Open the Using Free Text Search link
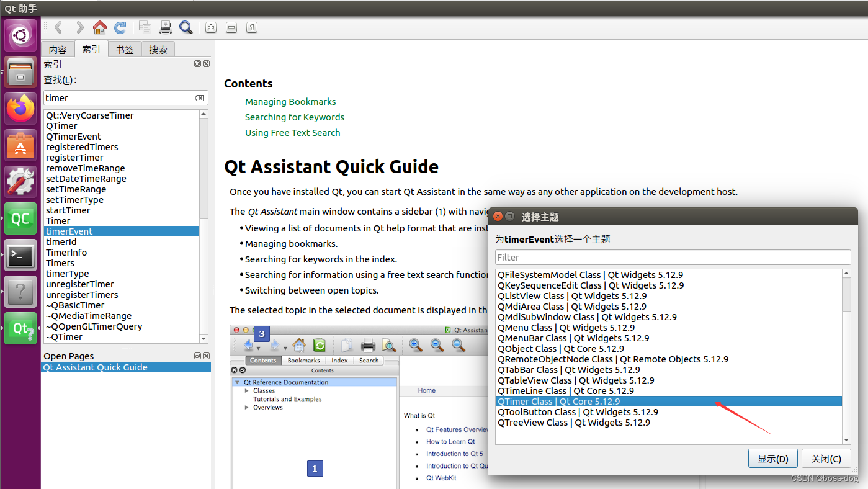The height and width of the screenshot is (489, 868). point(292,133)
